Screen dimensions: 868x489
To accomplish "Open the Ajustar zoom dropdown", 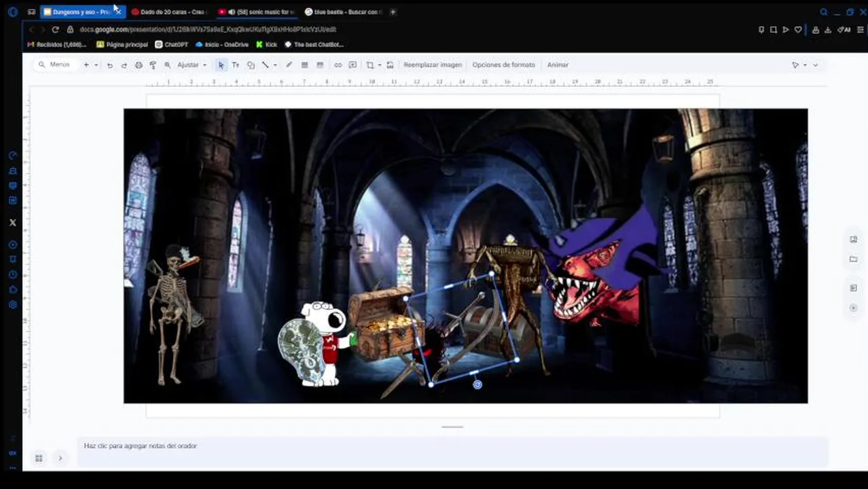I will pyautogui.click(x=192, y=65).
